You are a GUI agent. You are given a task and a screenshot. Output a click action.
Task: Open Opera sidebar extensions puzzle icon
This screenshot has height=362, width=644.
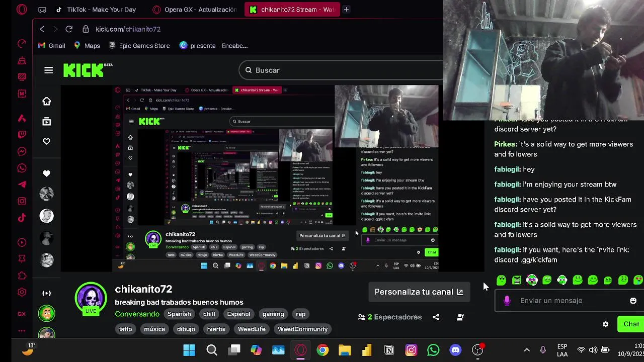point(22,276)
